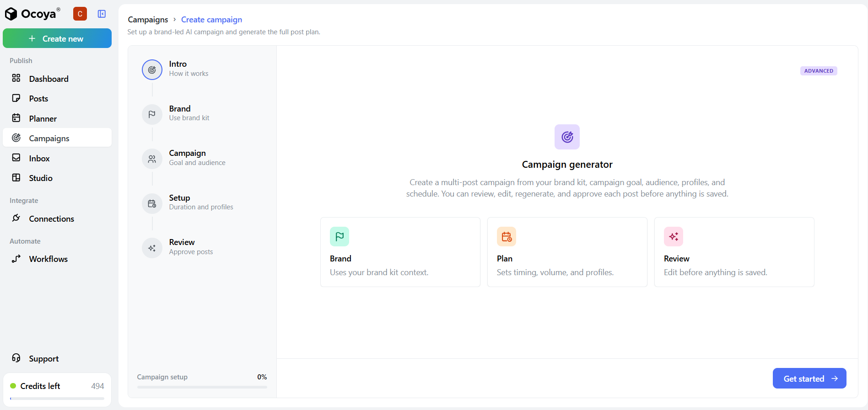Click the Create campaign breadcrumb
Image resolution: width=868 pixels, height=410 pixels.
point(211,20)
